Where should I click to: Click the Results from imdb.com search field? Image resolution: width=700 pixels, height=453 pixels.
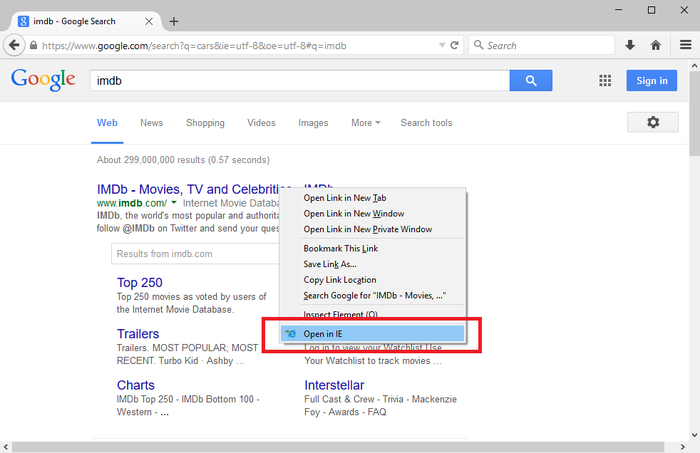click(196, 254)
